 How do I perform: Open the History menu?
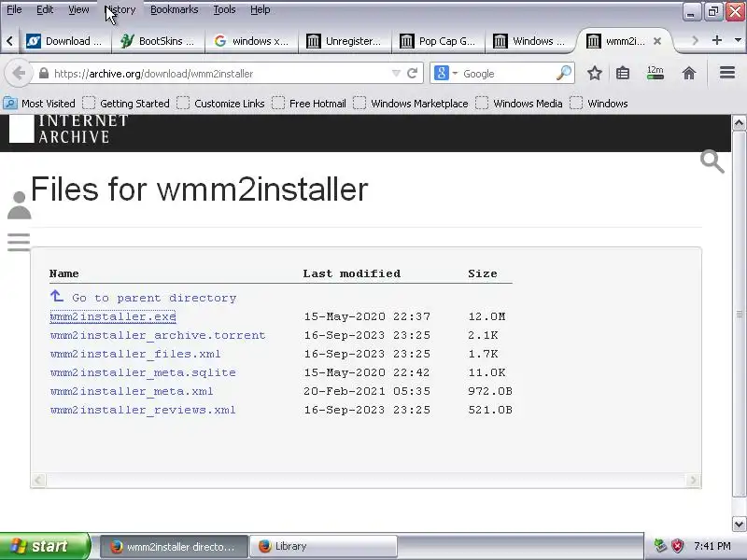point(120,9)
